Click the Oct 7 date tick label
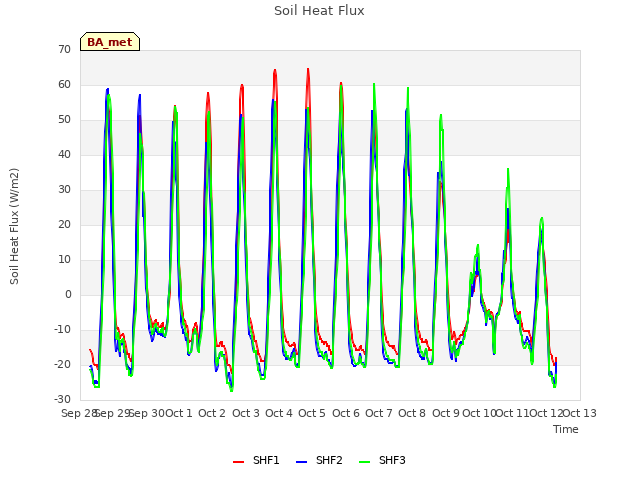The width and height of the screenshot is (640, 480). click(379, 413)
